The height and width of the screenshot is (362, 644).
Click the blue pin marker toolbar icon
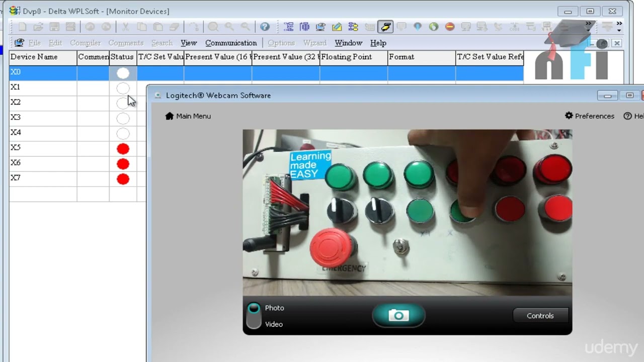pos(418,27)
